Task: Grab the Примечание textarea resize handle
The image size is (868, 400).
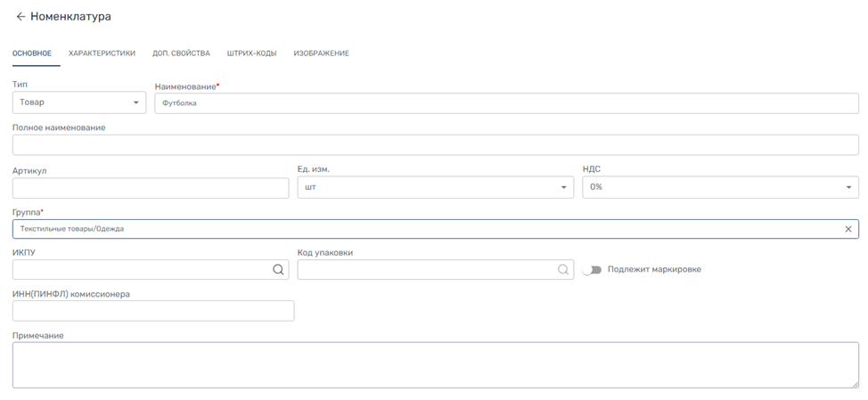Action: [x=855, y=384]
